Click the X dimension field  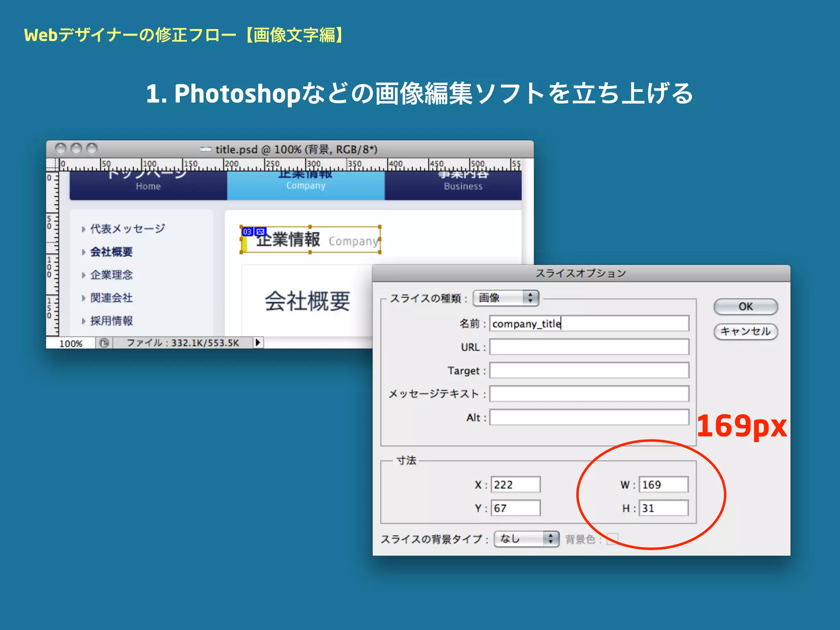(x=516, y=484)
